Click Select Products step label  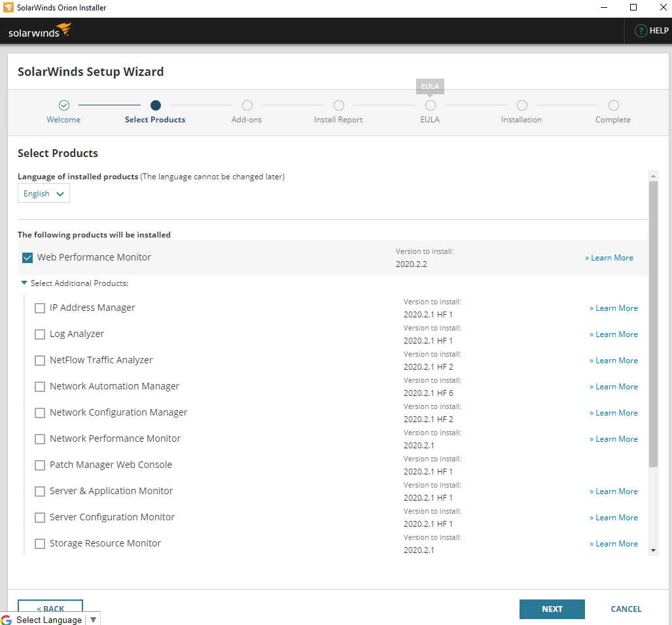(x=155, y=120)
